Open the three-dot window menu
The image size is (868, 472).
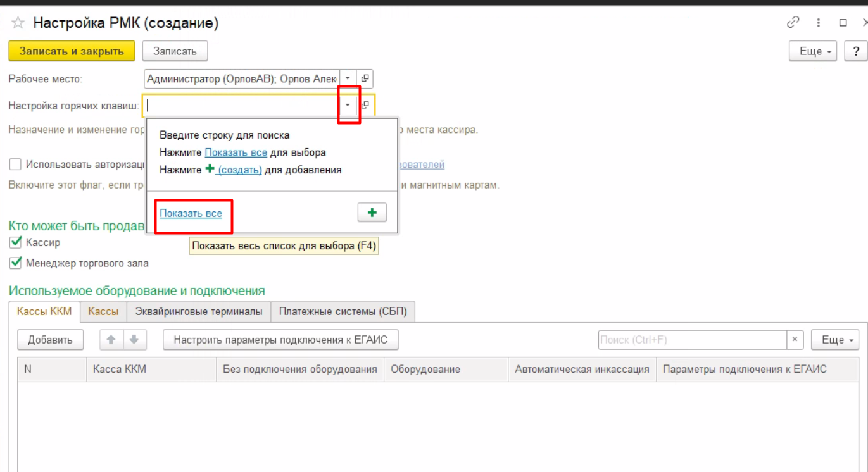(819, 23)
